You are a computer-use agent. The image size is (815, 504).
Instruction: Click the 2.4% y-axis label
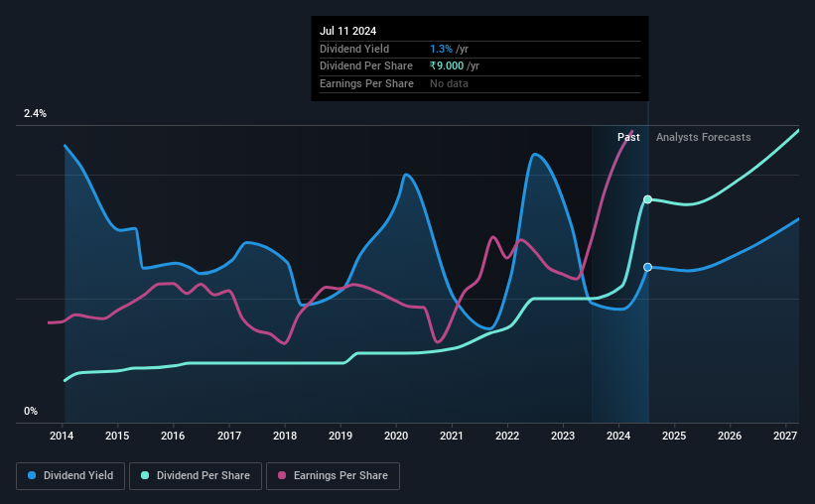coord(35,113)
